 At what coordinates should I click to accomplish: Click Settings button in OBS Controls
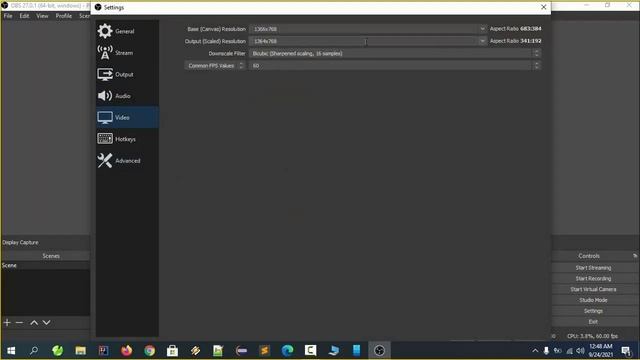[593, 311]
